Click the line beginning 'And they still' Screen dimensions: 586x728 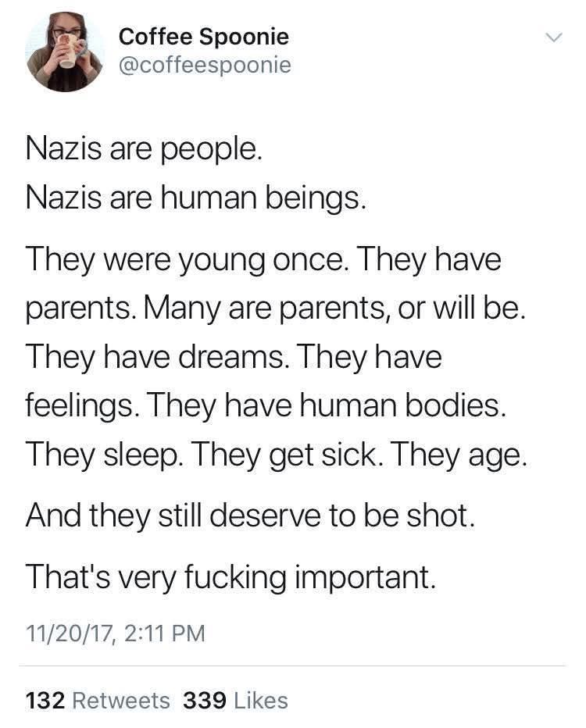pos(251,516)
